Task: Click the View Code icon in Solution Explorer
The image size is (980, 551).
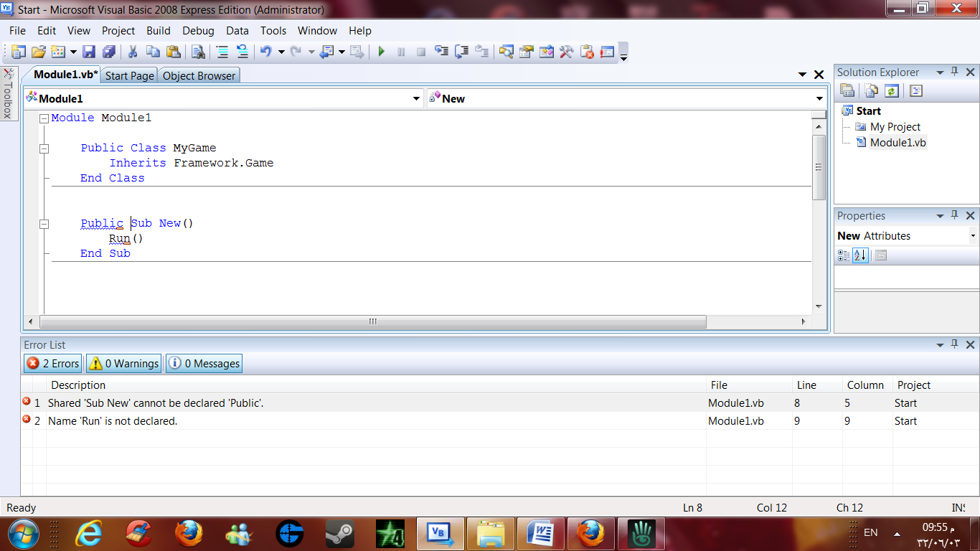Action: (x=916, y=91)
